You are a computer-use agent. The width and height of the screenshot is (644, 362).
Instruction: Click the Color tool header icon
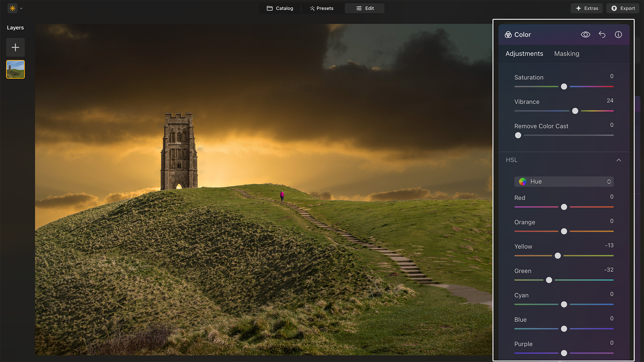click(x=508, y=34)
